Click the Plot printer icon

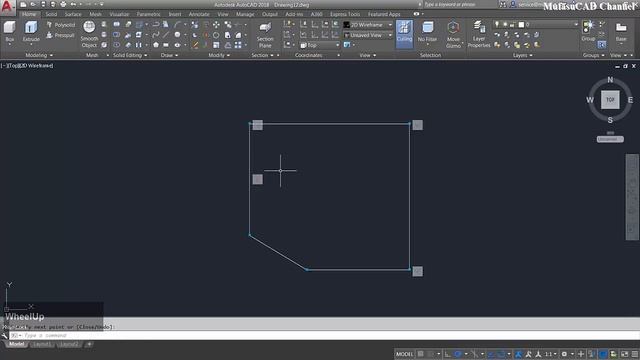pos(63,4)
